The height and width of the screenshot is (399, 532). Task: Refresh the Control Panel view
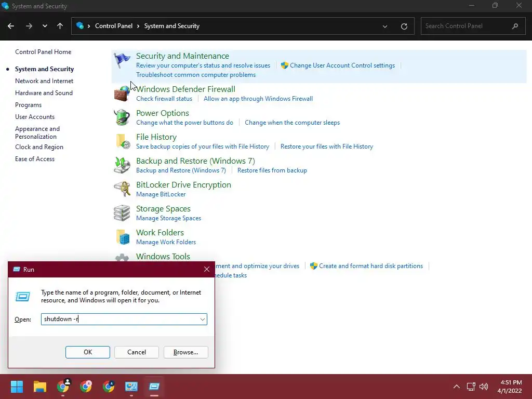coord(404,26)
